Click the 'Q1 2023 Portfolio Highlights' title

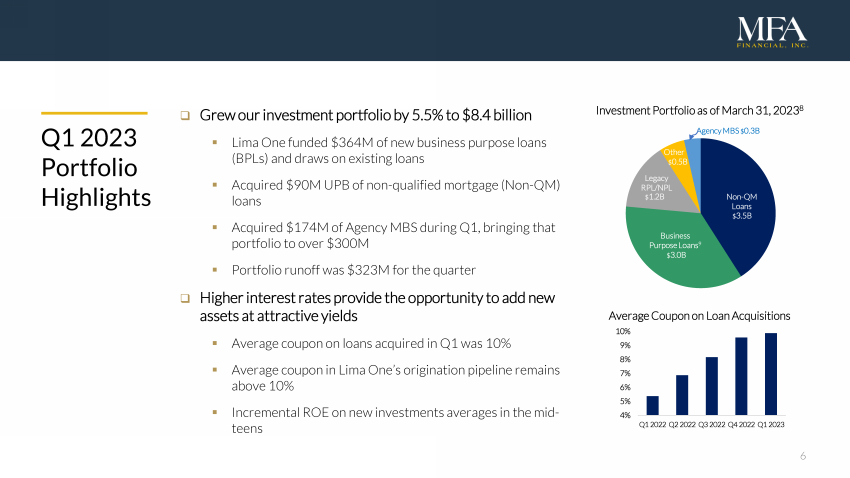point(95,168)
